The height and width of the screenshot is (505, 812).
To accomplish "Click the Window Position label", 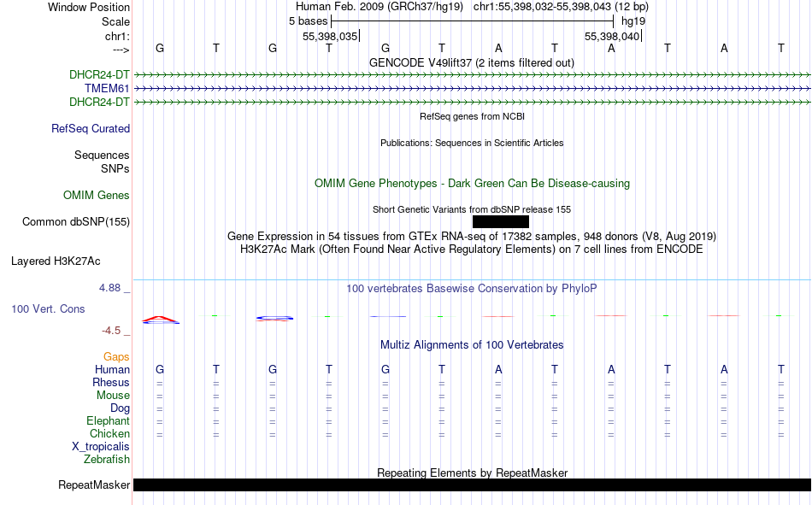I will [x=89, y=7].
